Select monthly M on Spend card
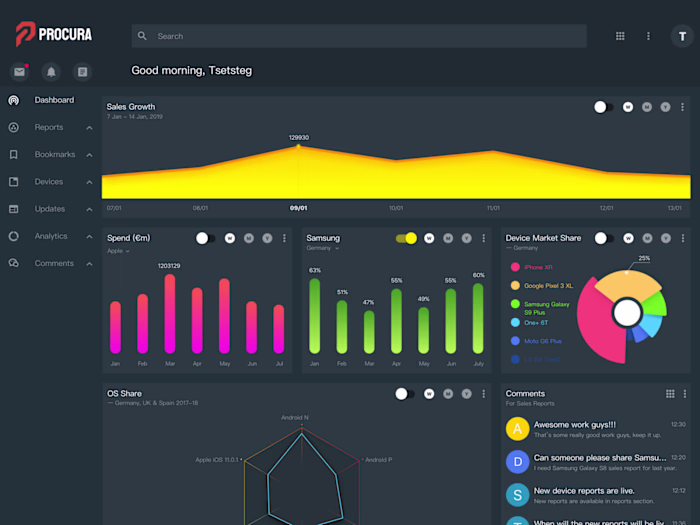The image size is (700, 525). [249, 238]
